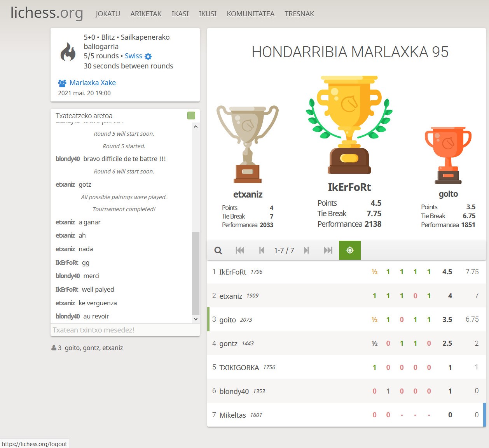Viewport: 489px width, 448px height.
Task: Go to previous standings page
Action: pyautogui.click(x=262, y=250)
